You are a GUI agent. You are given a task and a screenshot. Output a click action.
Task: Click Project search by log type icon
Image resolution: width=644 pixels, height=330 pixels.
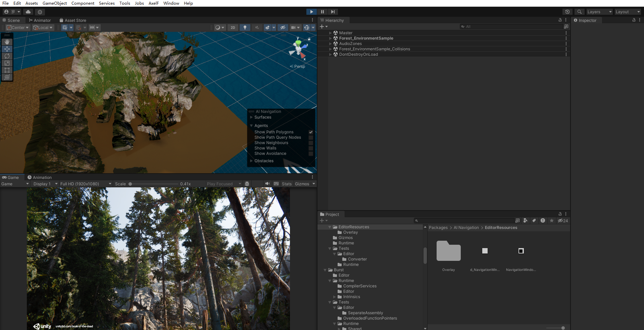(x=543, y=221)
